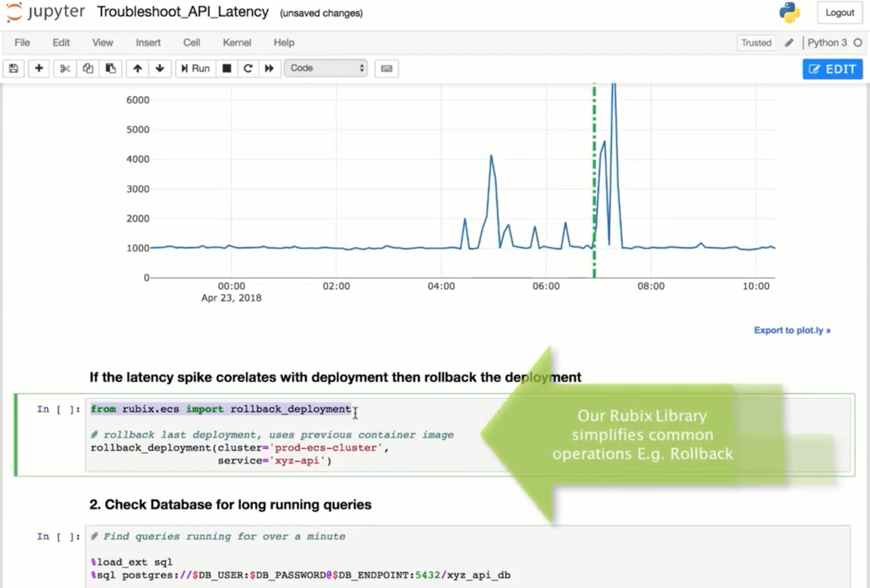Screen dimensions: 870x588
Task: Open the Kernel menu
Action: pos(237,43)
